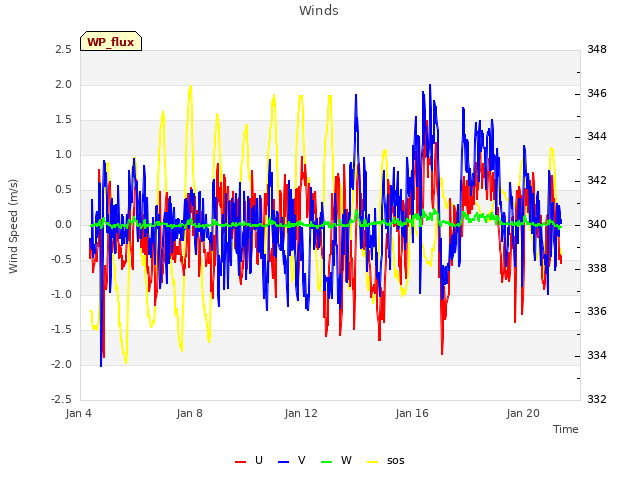This screenshot has height=480, width=640.
Task: Click the Winds chart title
Action: coord(319,11)
